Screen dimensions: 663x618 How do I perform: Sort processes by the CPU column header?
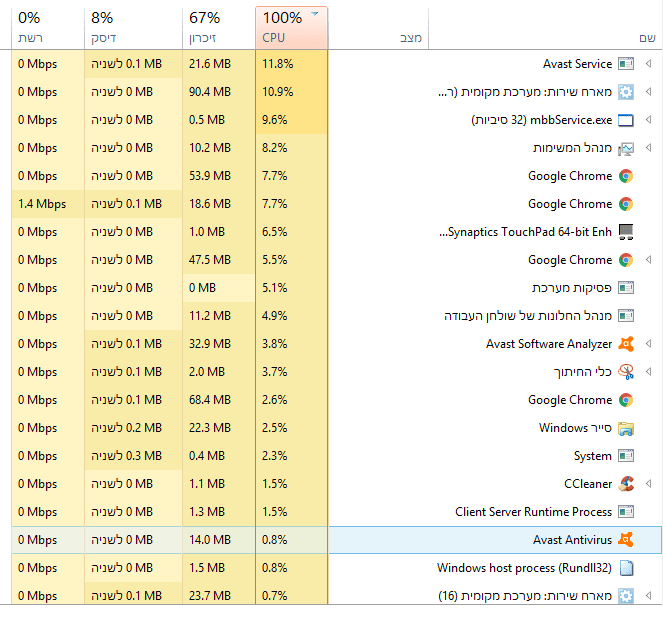tap(291, 27)
